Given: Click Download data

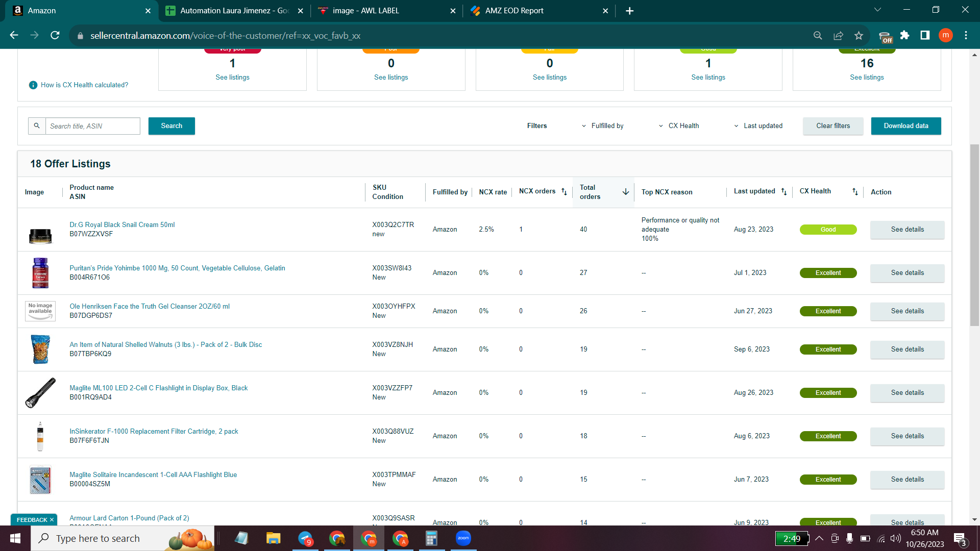Looking at the screenshot, I should point(906,126).
